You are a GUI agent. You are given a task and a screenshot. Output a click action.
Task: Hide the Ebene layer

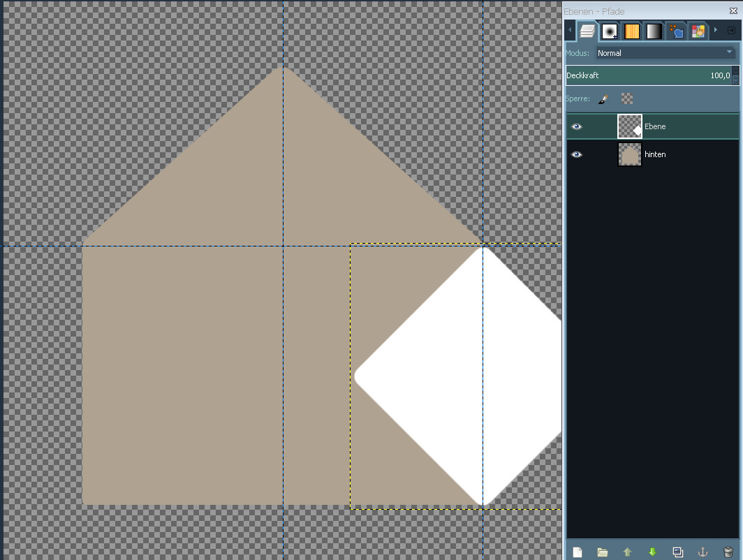click(x=577, y=126)
